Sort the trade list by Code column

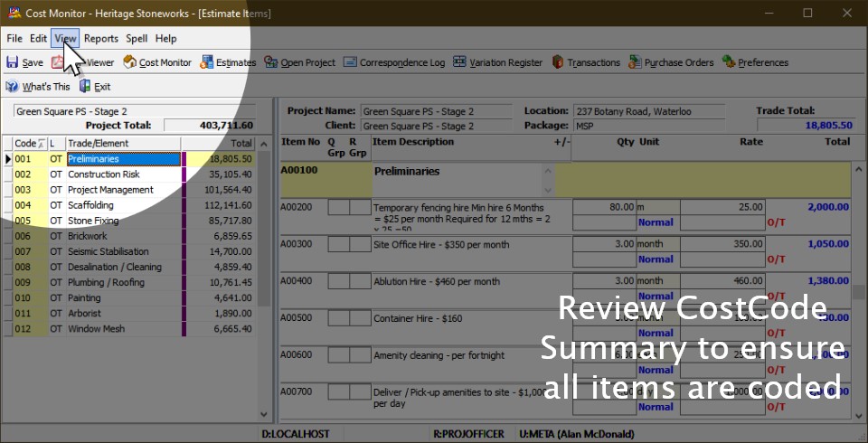click(31, 144)
